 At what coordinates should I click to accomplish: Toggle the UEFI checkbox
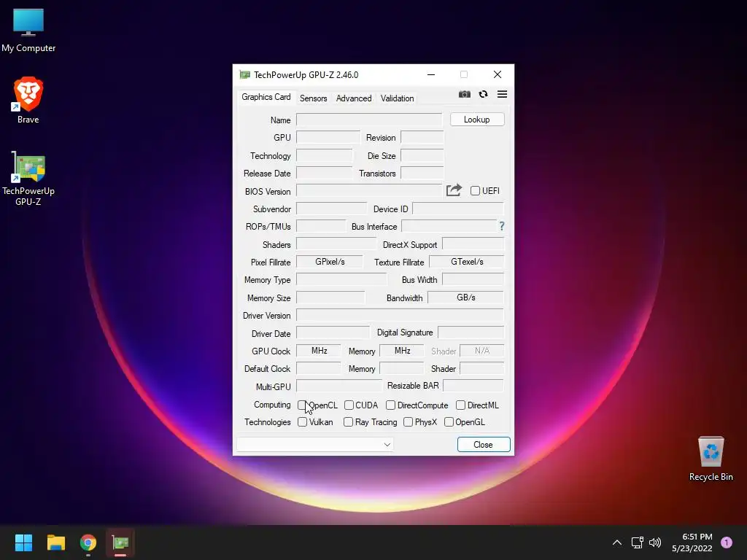coord(475,190)
